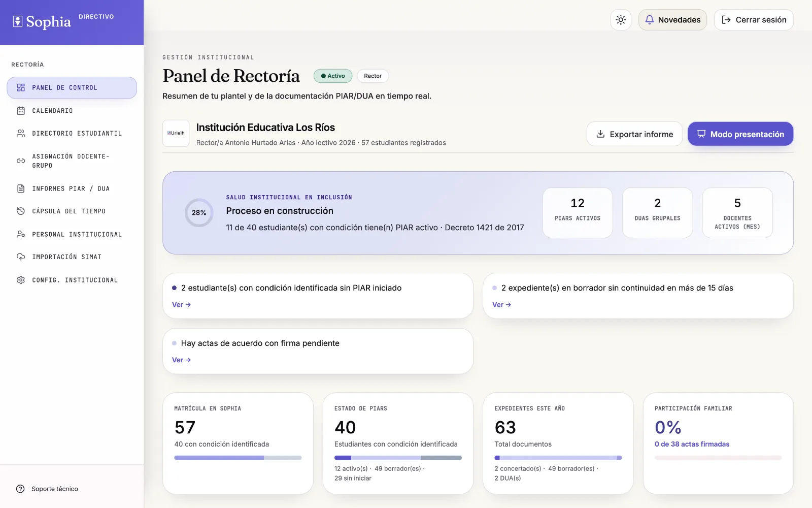Click Ver link for students without PIAR
Viewport: 812px width, 508px height.
point(181,305)
